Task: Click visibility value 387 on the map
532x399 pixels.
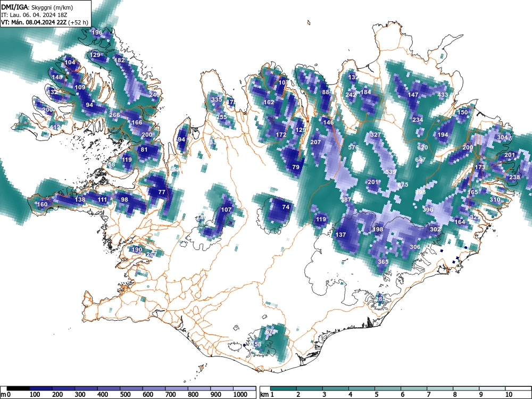Action: (346, 199)
